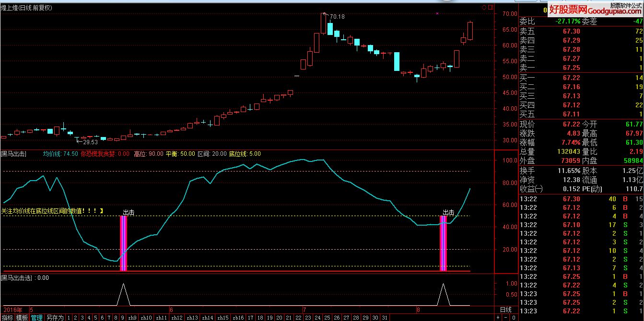Viewport: 644px width, 321px height.
Task: Select indicator slot zh9 in bottom bar
Action: [132, 317]
